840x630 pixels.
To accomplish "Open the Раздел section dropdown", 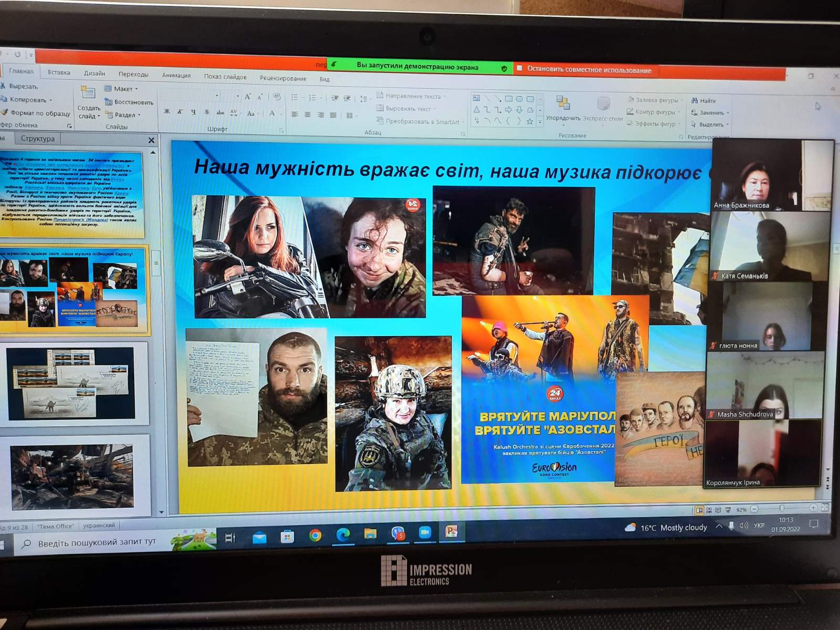I will click(x=125, y=115).
